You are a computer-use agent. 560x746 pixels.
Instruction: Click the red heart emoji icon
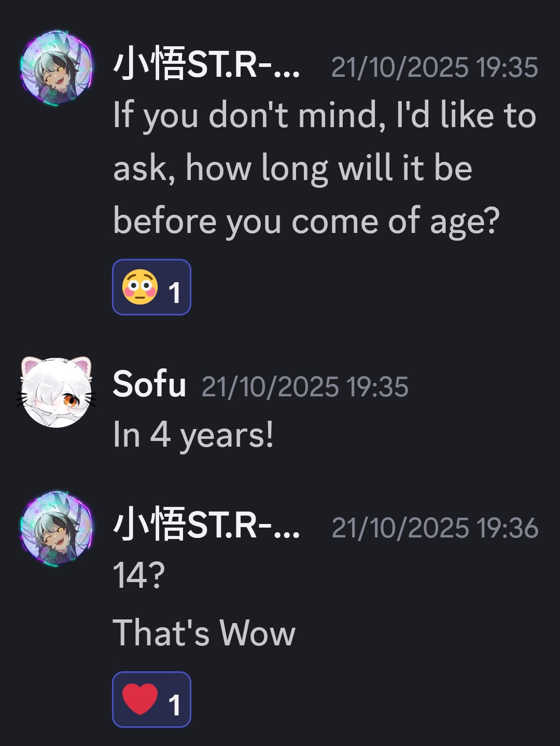tap(140, 699)
